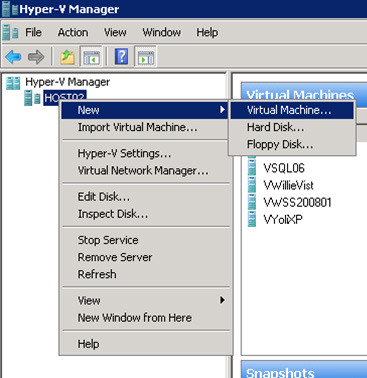The width and height of the screenshot is (367, 378).
Task: Click the MMC icon left of File
Action: 10,32
